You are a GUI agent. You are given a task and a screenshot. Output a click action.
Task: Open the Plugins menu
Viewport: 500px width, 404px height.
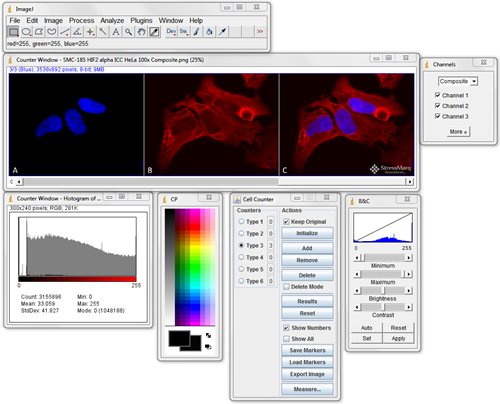141,21
